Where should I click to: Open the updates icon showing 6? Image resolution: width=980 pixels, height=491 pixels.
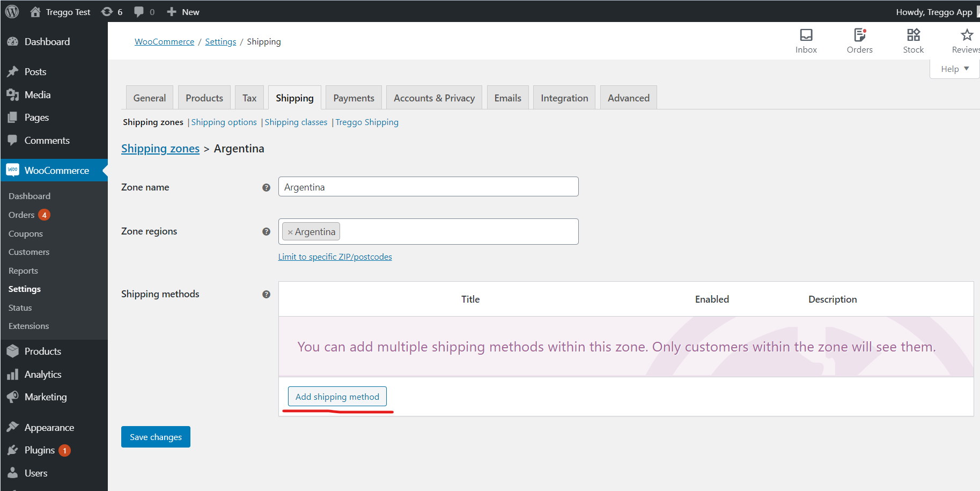107,12
